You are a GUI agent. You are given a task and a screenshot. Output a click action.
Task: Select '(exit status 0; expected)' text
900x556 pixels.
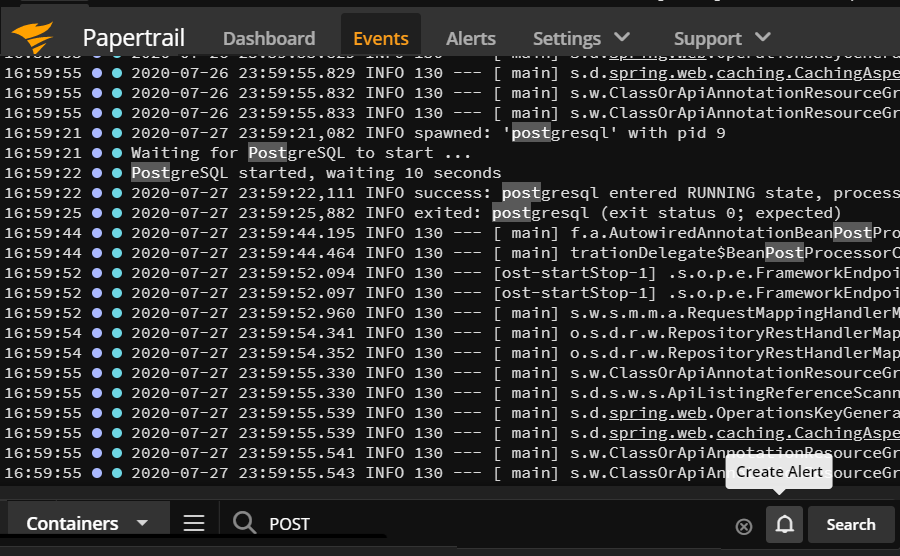720,213
